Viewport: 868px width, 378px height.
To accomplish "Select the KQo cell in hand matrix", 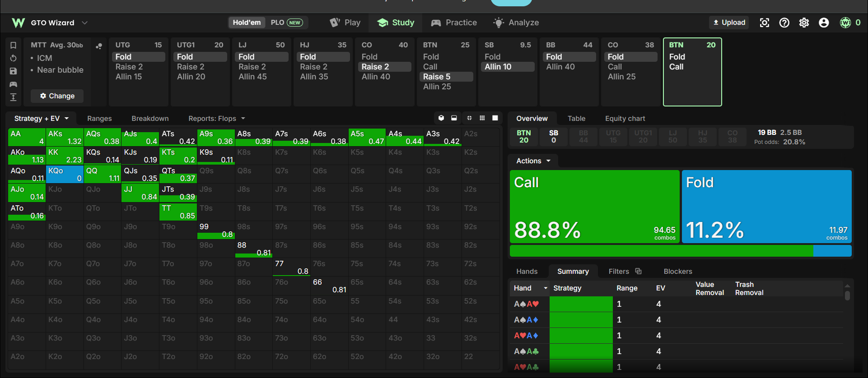I will (65, 174).
